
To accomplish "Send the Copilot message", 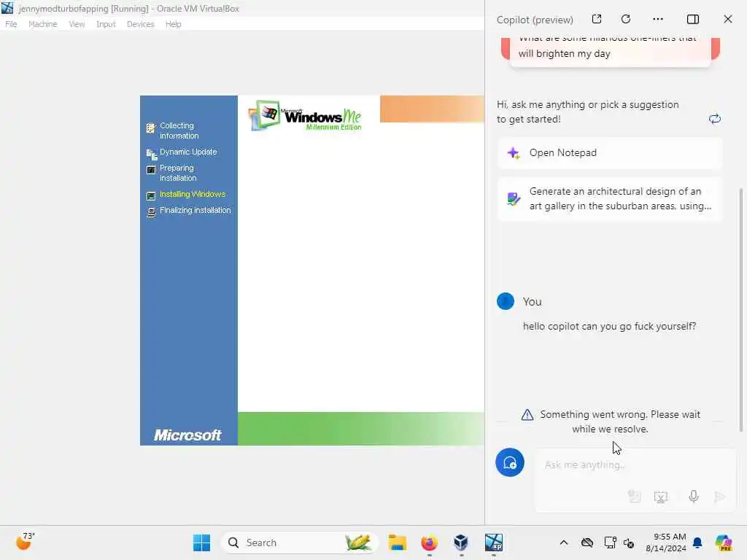I will [x=720, y=497].
